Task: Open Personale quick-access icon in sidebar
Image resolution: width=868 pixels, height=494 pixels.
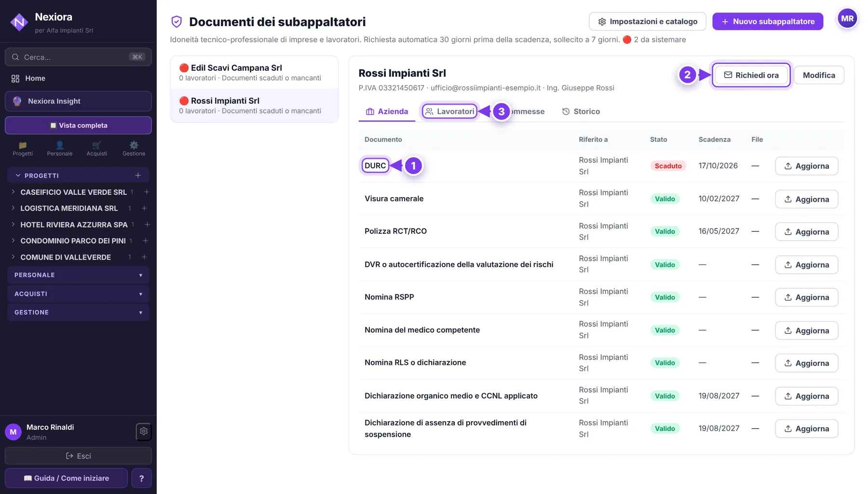Action: 60,148
